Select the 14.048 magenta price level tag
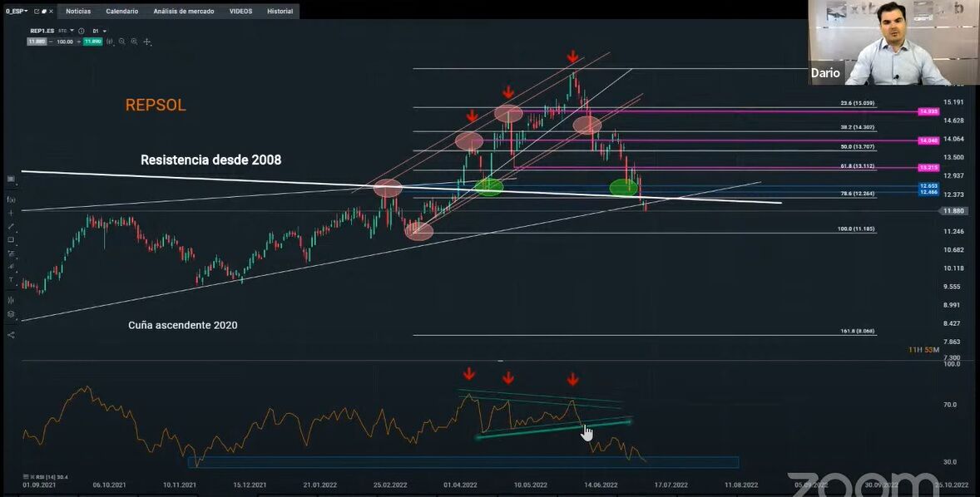980x497 pixels. tap(928, 141)
